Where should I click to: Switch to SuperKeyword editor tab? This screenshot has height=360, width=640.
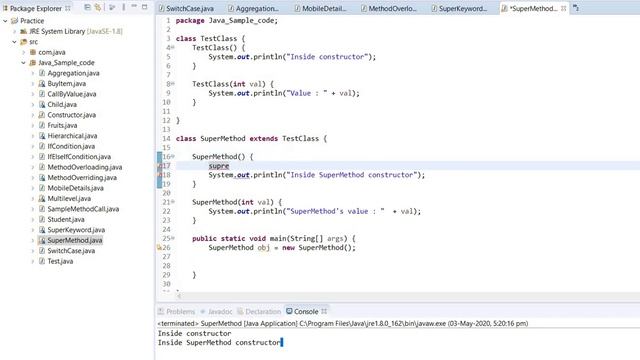[x=459, y=8]
